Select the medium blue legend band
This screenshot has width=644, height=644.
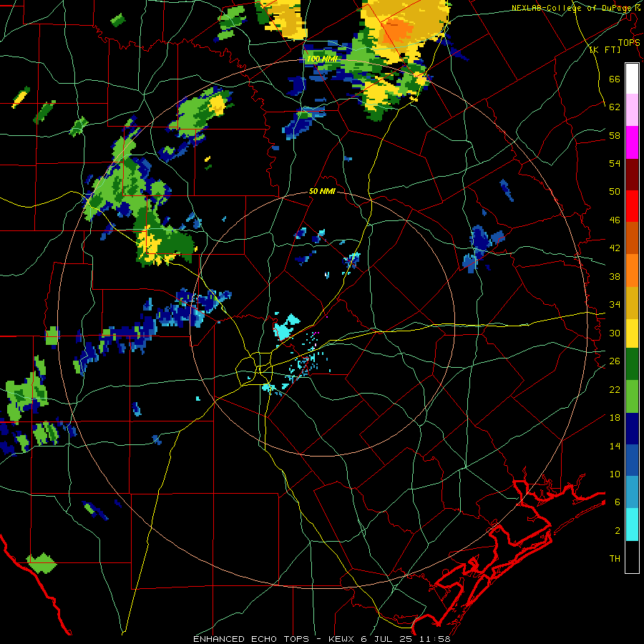[632, 461]
